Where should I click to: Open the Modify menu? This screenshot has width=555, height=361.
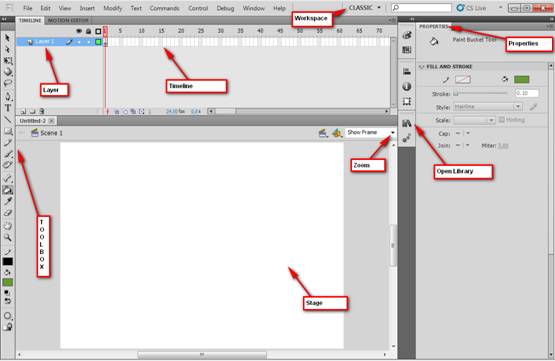[113, 8]
